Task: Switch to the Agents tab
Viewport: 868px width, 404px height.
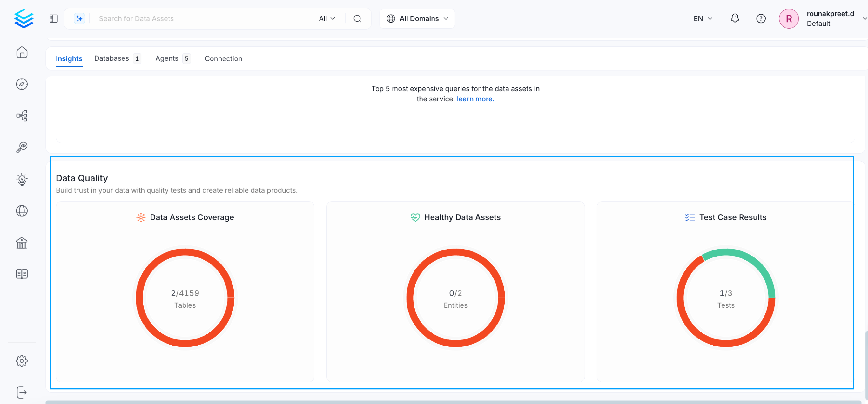Action: [x=167, y=58]
